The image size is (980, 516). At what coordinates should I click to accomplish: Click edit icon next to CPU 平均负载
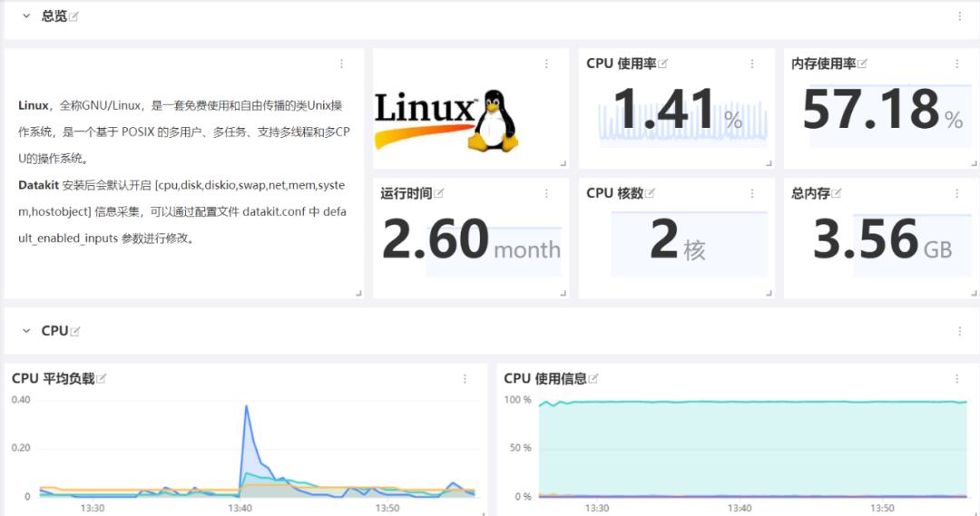[102, 378]
